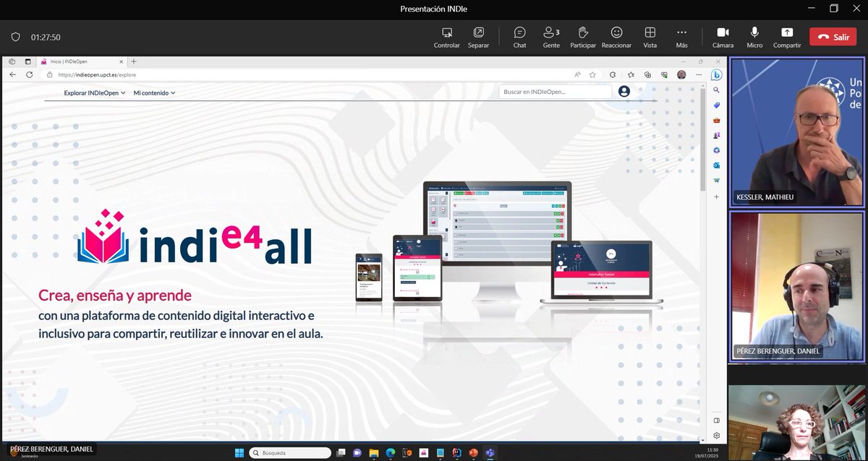Screen dimensions: 868x461
Task: Expand the Mi contenido dropdown menu
Action: coord(154,92)
